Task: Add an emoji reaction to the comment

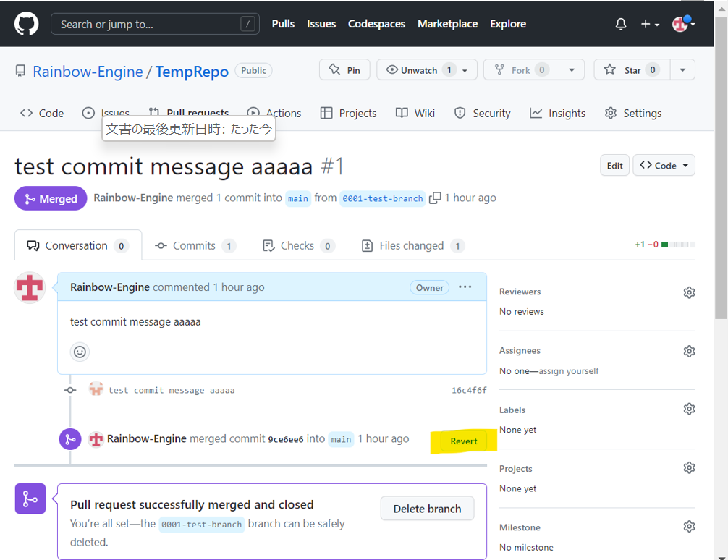Action: pos(80,352)
